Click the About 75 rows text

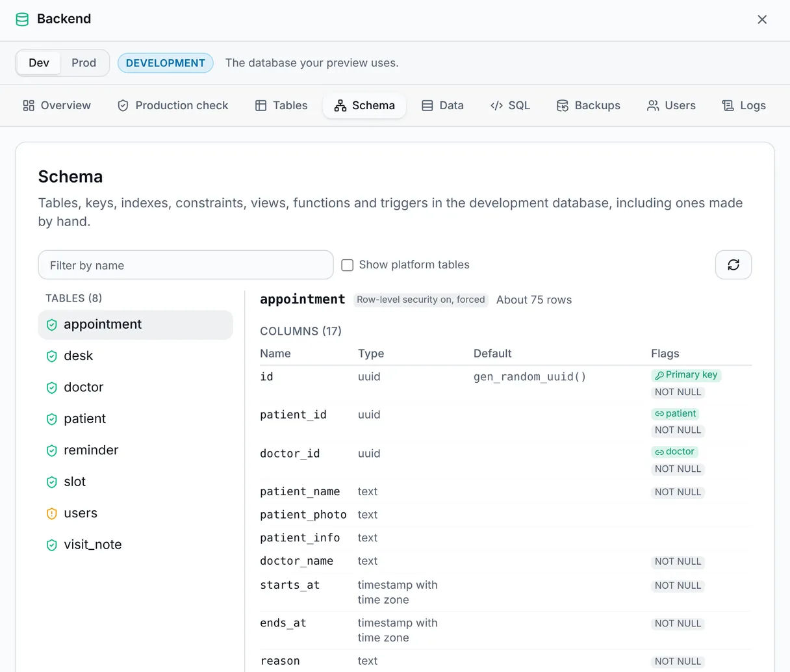[x=534, y=300]
